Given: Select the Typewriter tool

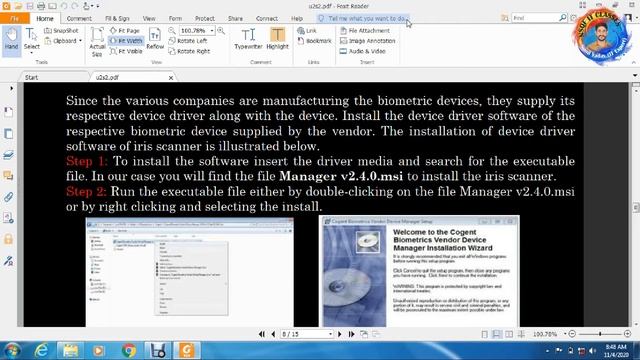Looking at the screenshot, I should (248, 39).
